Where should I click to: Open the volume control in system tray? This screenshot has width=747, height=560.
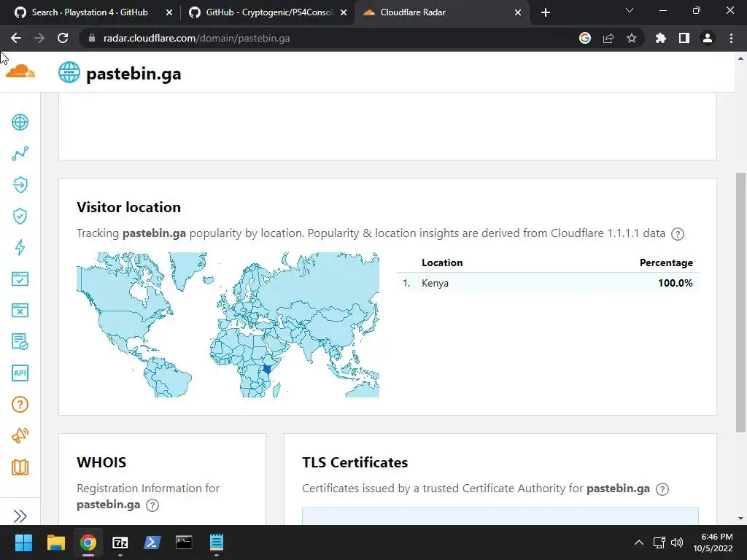point(676,542)
